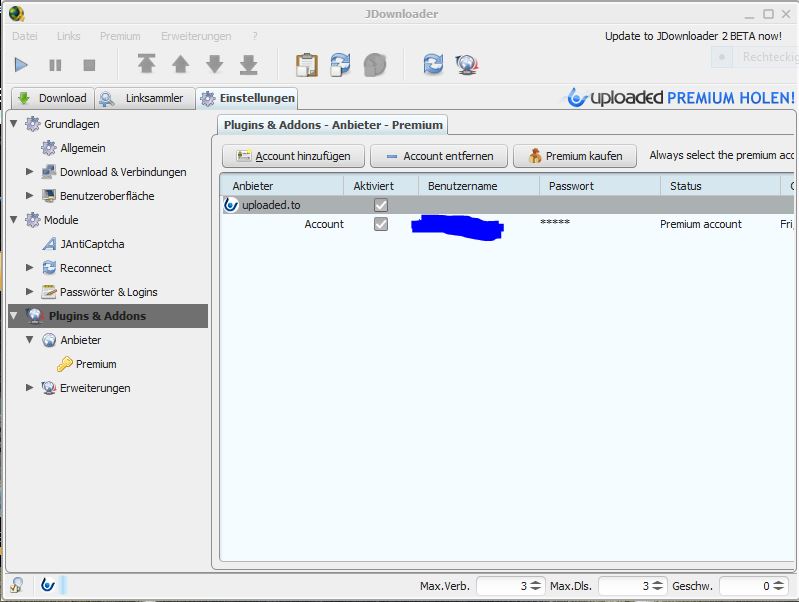This screenshot has height=602, width=799.
Task: Open the uploaded Premium holen banner
Action: [x=681, y=97]
